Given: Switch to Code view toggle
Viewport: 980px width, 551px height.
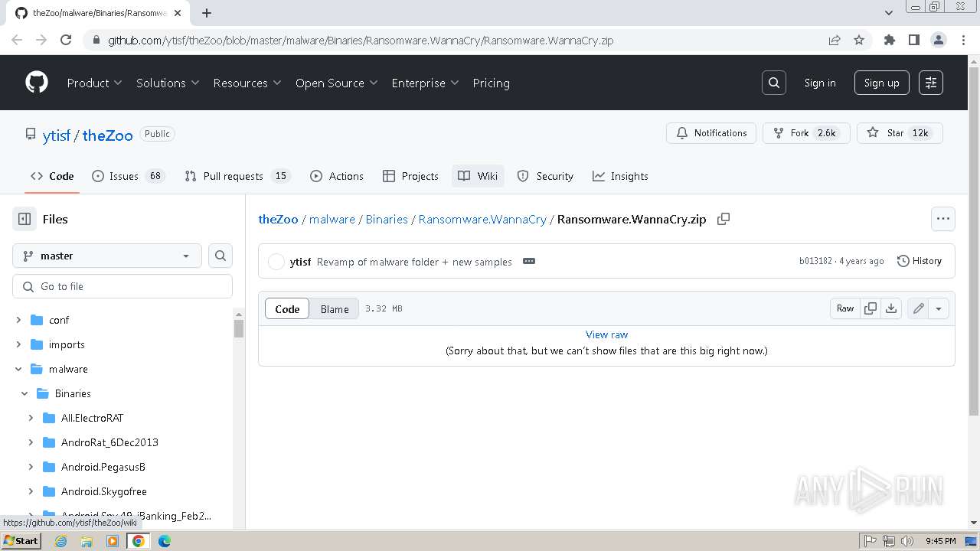Looking at the screenshot, I should point(287,308).
